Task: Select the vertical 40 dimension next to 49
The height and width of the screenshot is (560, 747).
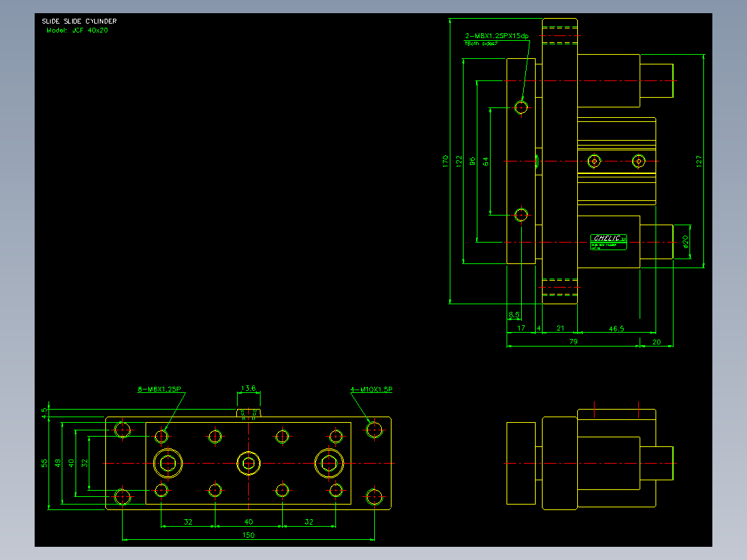Action: 71,463
